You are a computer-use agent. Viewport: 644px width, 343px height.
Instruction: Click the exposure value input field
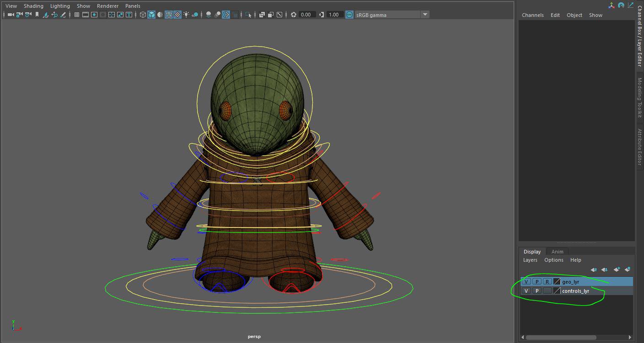click(306, 15)
